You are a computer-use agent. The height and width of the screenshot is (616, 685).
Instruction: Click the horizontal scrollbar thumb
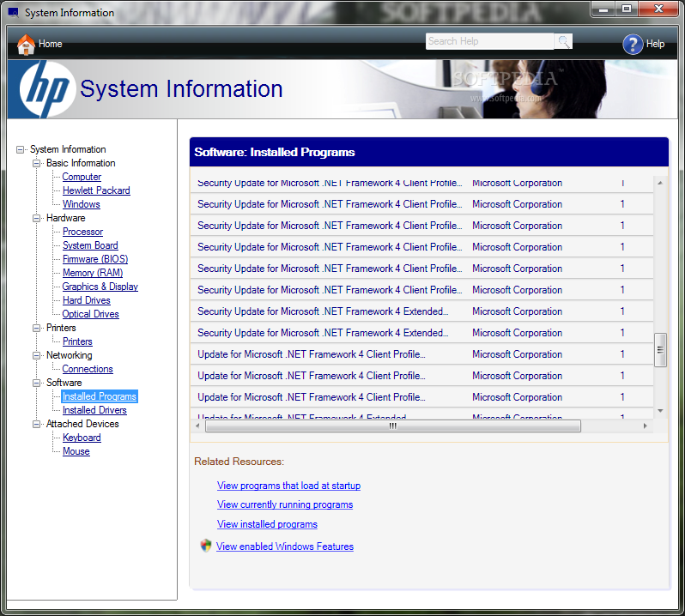pyautogui.click(x=393, y=426)
